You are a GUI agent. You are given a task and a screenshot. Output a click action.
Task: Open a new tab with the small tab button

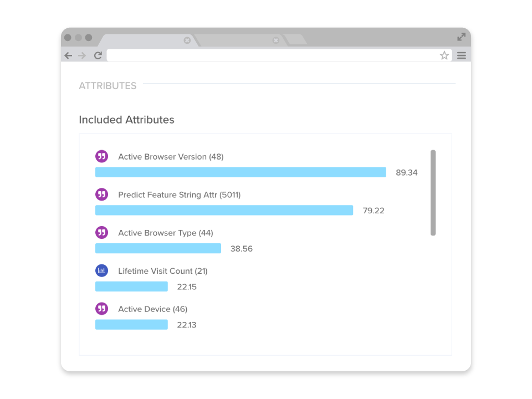[x=296, y=39]
